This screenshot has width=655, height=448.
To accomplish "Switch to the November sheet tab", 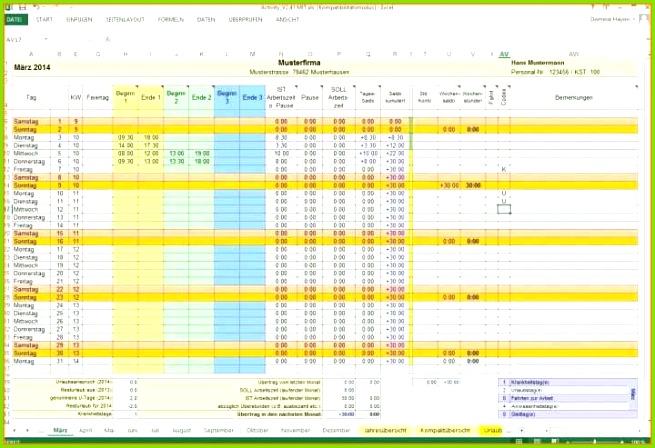I will pos(295,430).
